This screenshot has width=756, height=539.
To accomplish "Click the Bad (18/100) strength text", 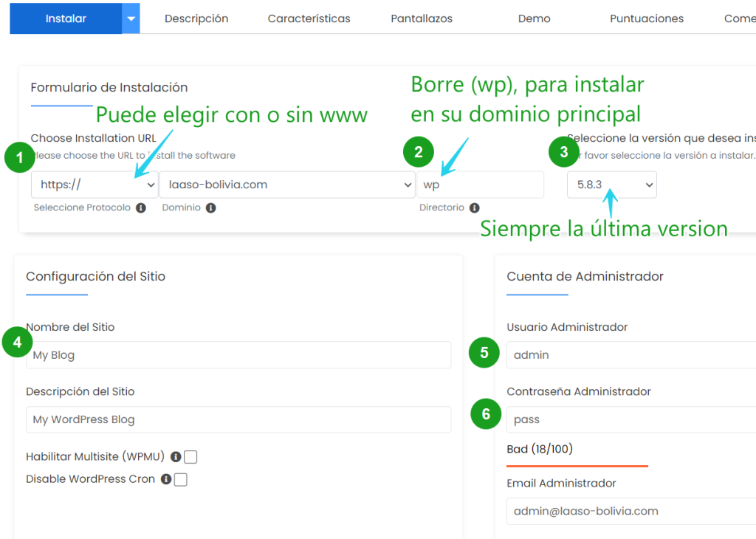I will 540,449.
